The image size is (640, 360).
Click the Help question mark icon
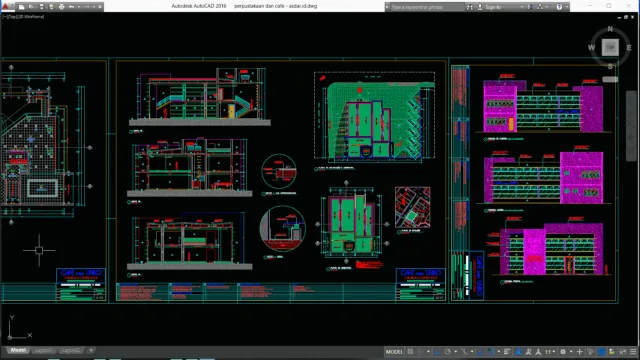tap(559, 7)
